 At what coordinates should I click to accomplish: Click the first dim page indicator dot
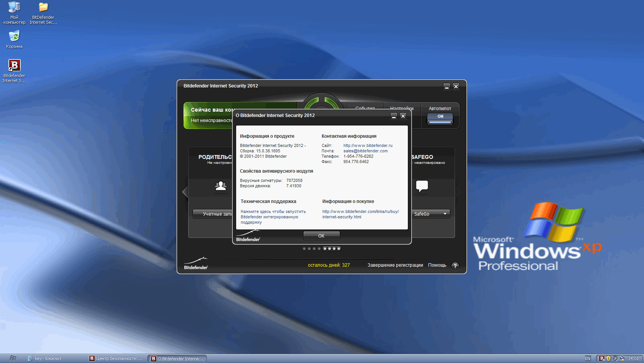click(304, 249)
